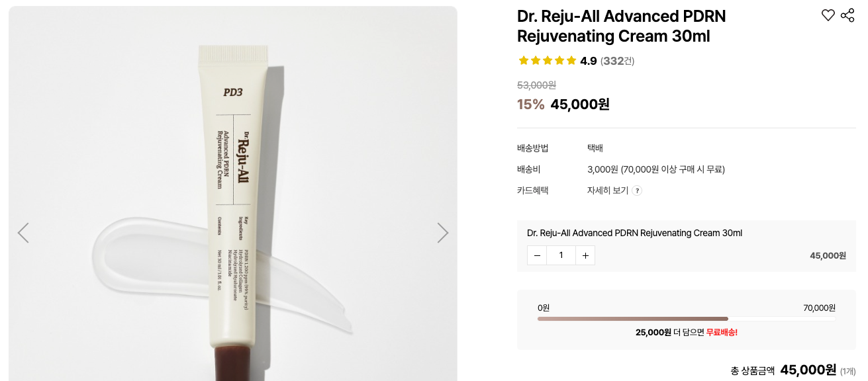
Task: Click the Dr. Reju-All product title heading
Action: [x=621, y=26]
